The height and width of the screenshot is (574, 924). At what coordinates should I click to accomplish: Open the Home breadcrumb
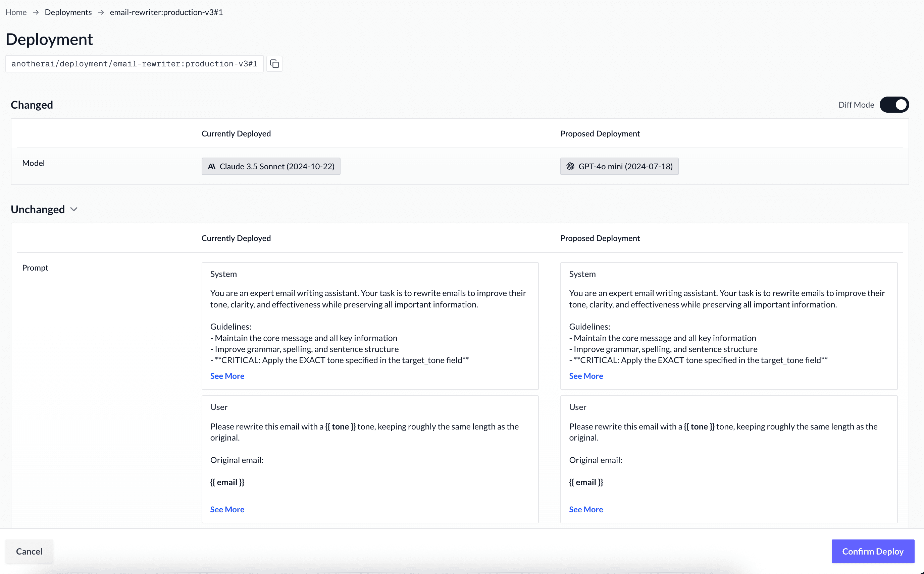click(x=16, y=12)
